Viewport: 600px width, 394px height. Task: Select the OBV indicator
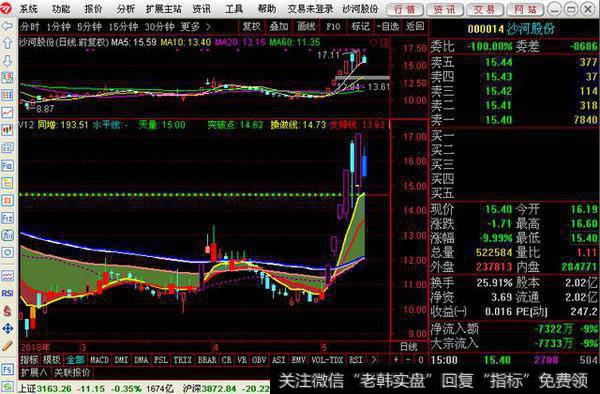pyautogui.click(x=259, y=360)
